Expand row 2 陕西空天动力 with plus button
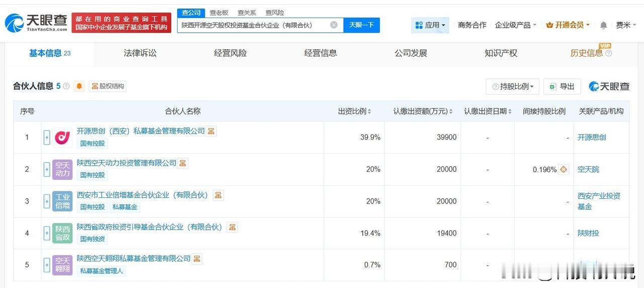Image resolution: width=644 pixels, height=288 pixels. tap(47, 169)
